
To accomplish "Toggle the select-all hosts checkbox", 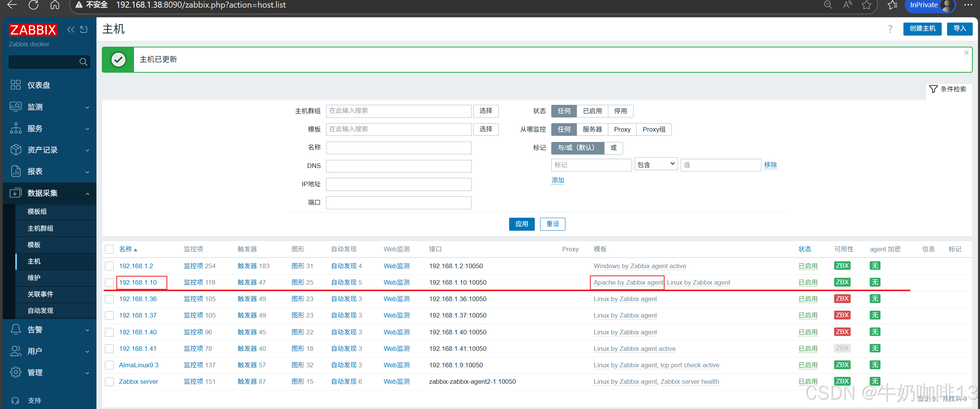I will [x=109, y=249].
